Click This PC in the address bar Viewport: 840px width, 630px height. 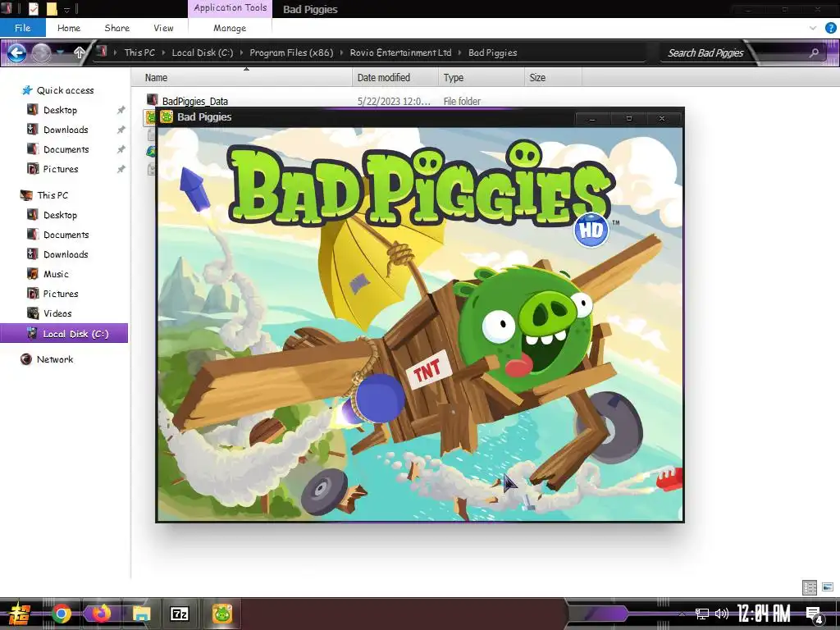pyautogui.click(x=139, y=52)
